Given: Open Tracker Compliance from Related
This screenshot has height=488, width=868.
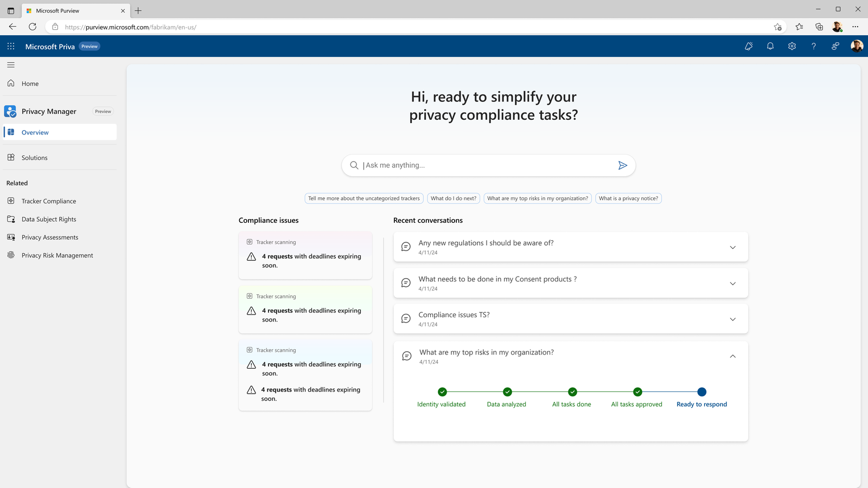Looking at the screenshot, I should click(60, 201).
